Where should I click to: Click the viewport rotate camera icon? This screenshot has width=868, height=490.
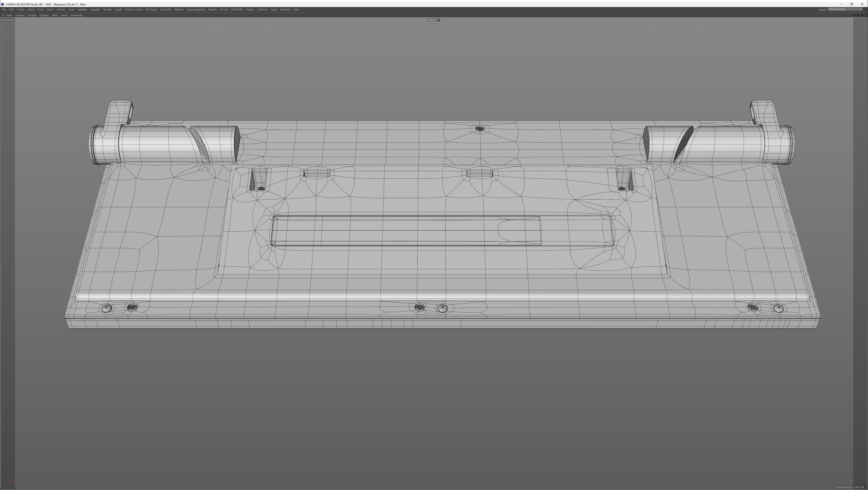pyautogui.click(x=862, y=15)
